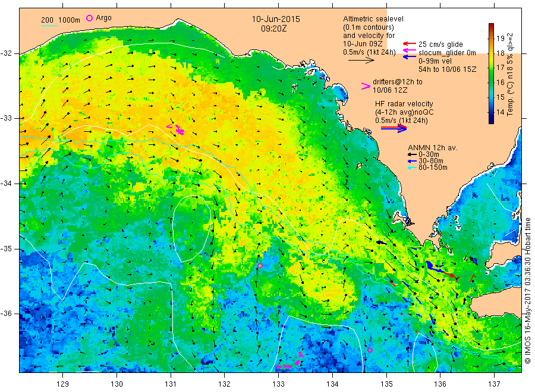535x392 pixels.
Task: Click the red-blue HF radar velocity arrow
Action: (x=394, y=128)
